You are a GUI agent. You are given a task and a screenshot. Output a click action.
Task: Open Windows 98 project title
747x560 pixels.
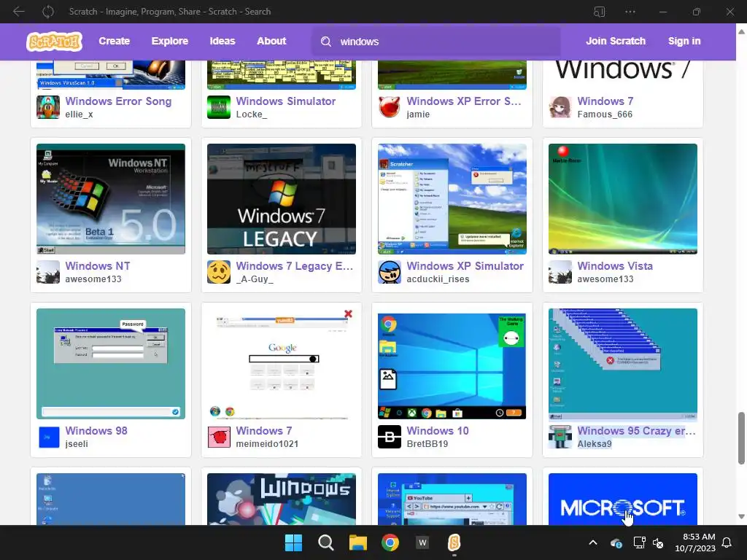point(96,430)
